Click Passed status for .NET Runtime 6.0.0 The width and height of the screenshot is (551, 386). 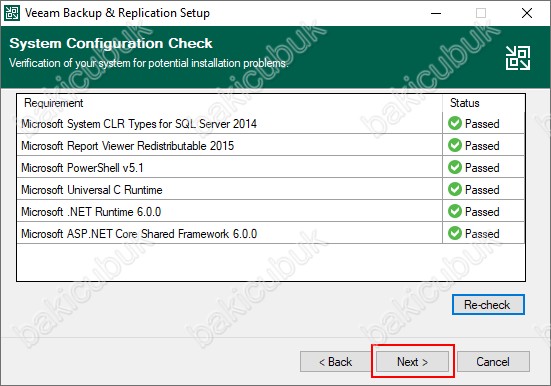tap(482, 212)
